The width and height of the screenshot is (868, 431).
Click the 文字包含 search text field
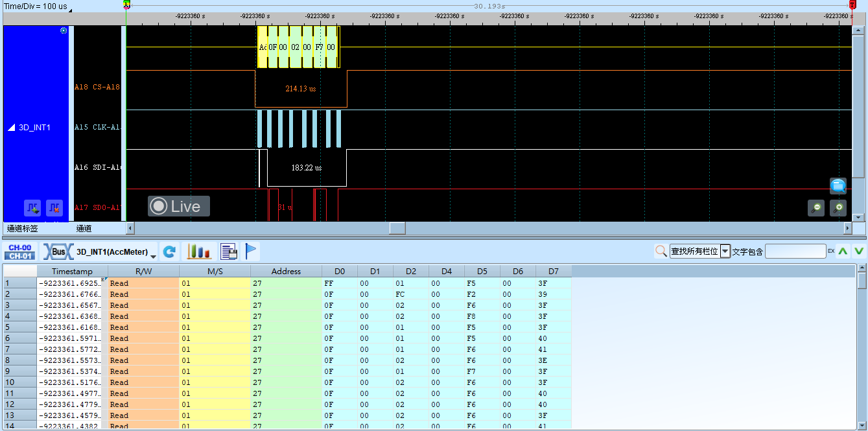click(795, 251)
